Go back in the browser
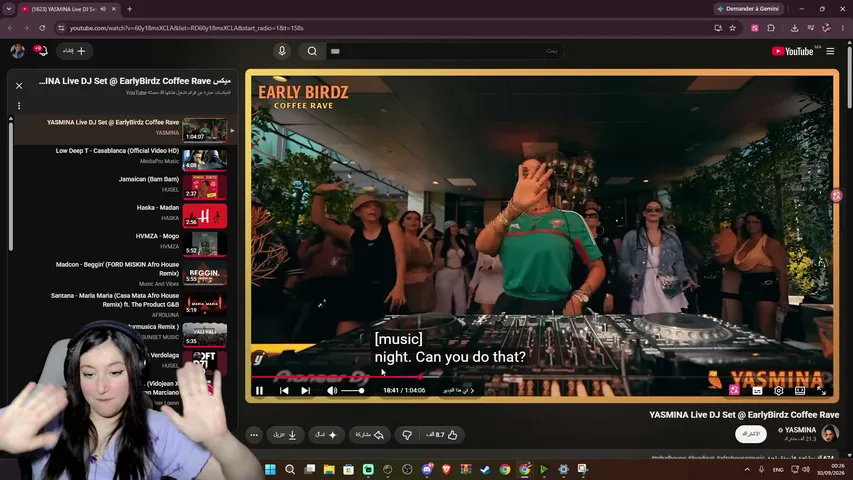This screenshot has width=853, height=480. [10, 28]
